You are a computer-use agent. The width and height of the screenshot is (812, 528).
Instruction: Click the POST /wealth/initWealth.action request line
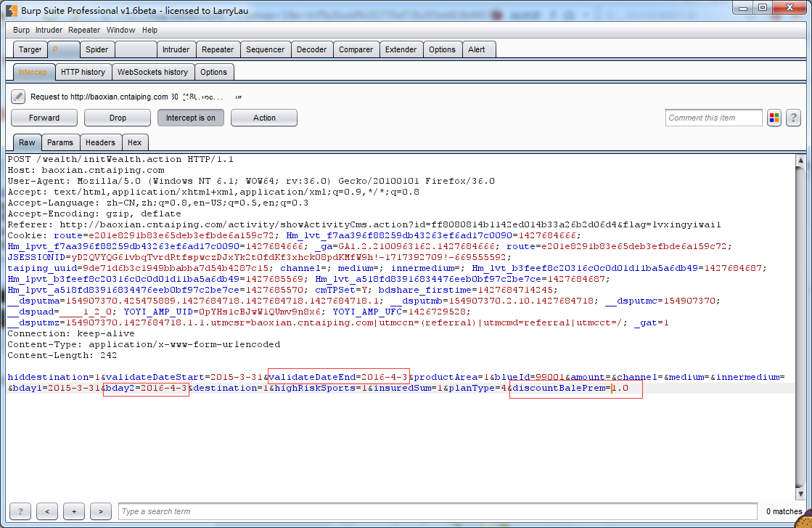pos(120,159)
